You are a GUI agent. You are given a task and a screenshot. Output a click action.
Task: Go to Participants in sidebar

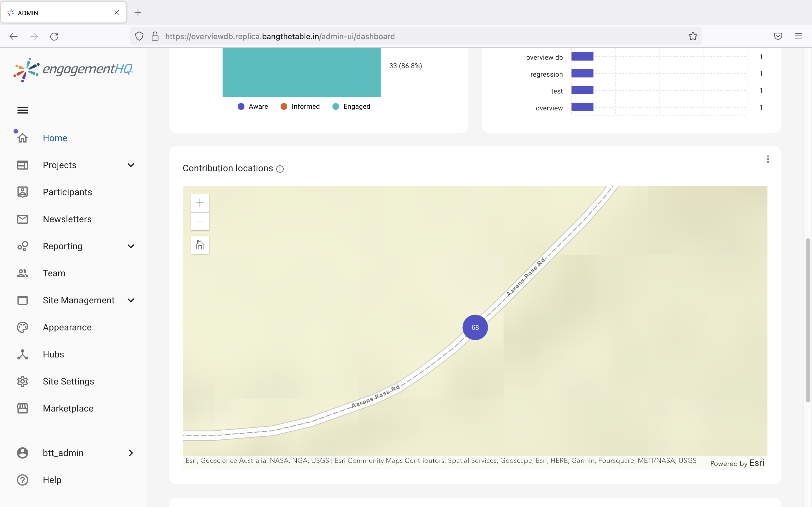point(67,192)
